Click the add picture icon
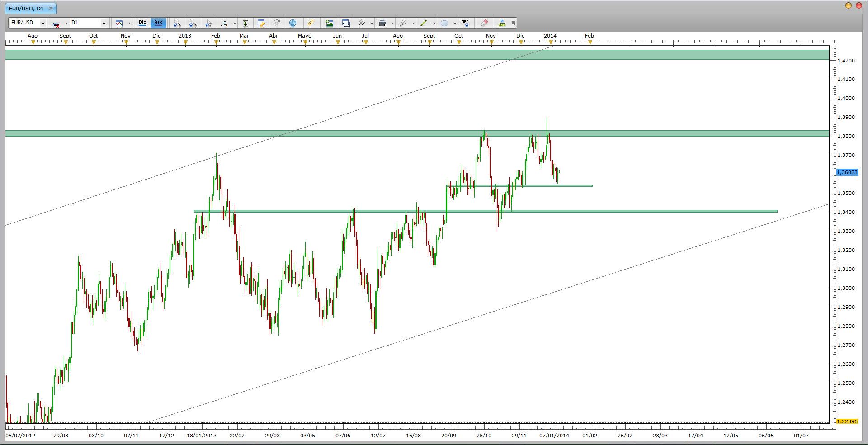 pyautogui.click(x=330, y=23)
